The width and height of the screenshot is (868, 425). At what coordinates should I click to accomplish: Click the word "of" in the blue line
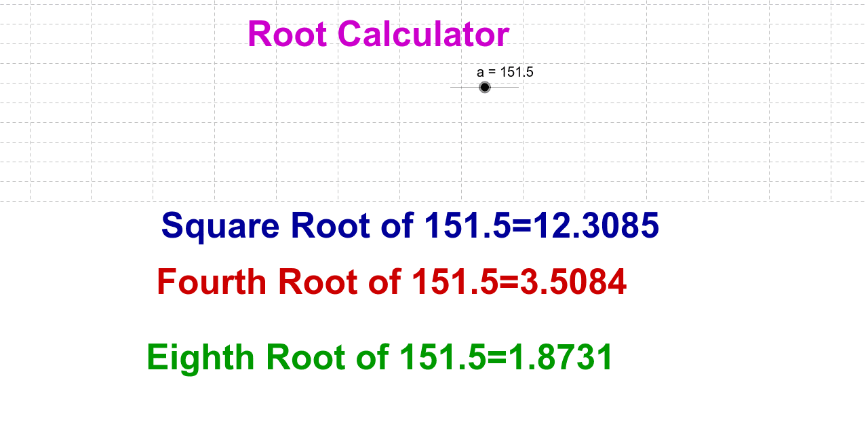click(x=398, y=226)
